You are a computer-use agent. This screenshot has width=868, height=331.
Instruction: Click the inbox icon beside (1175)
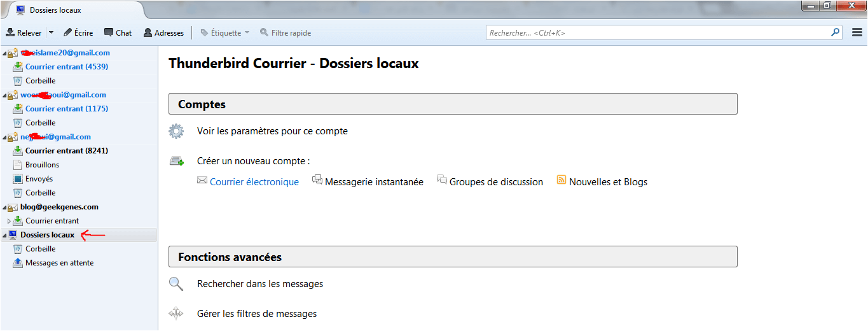[18, 108]
